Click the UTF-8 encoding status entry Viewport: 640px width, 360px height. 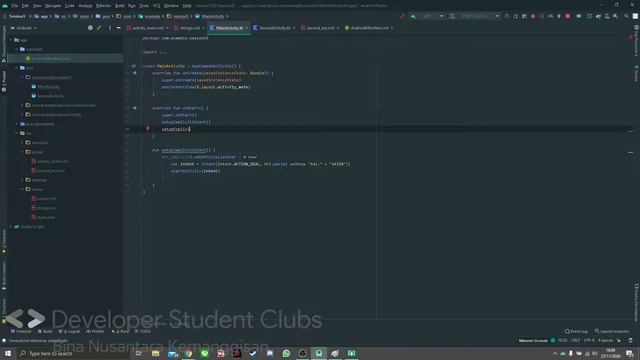589,340
